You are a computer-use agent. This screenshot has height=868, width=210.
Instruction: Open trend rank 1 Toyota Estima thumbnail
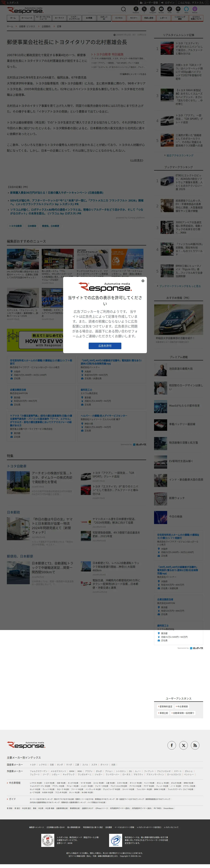point(167,48)
